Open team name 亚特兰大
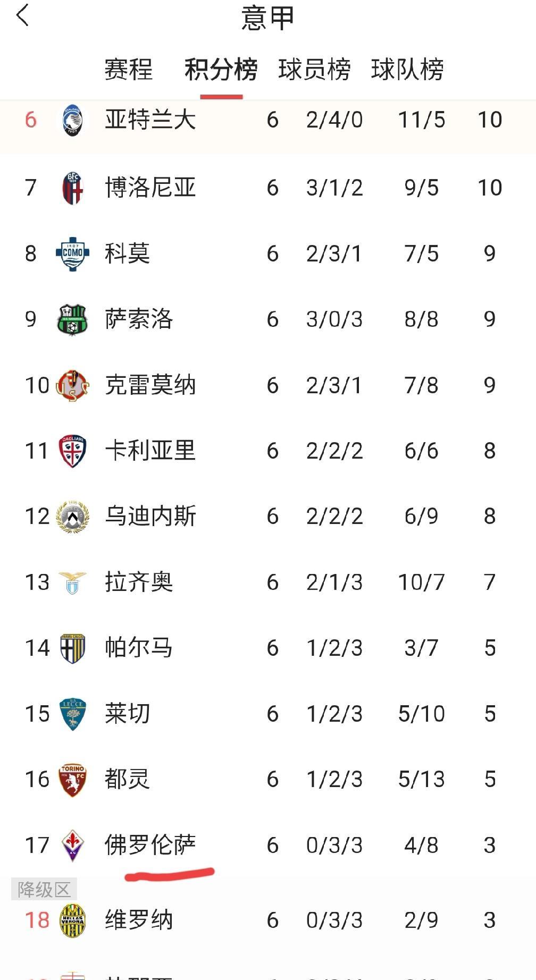 coord(150,120)
